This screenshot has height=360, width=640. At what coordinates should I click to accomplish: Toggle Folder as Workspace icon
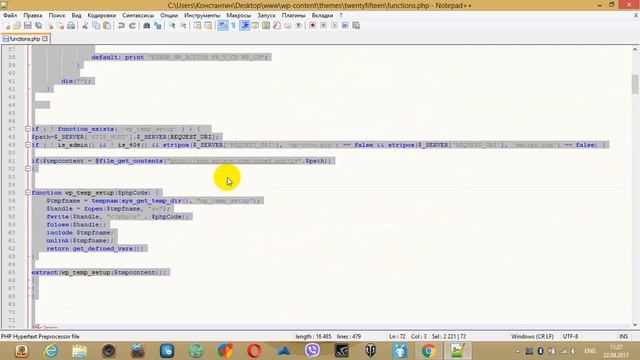point(288,26)
